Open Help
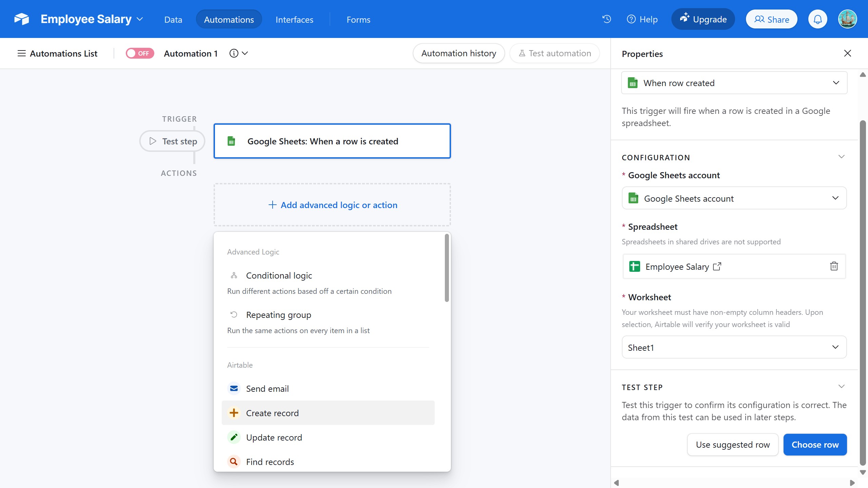 pyautogui.click(x=642, y=19)
